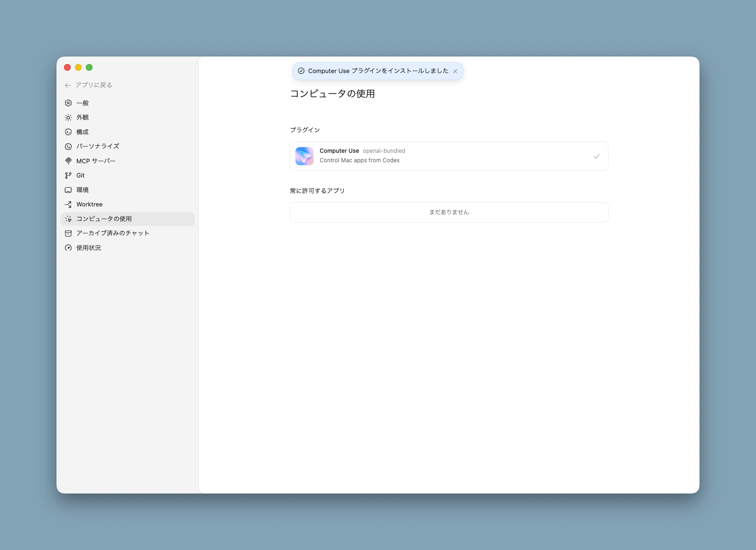Toggle the Computer Use plugin checkmark

tap(596, 156)
